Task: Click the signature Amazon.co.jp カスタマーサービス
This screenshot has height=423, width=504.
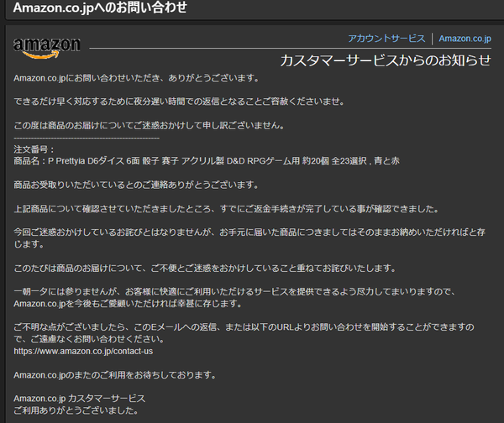Action: coord(80,399)
